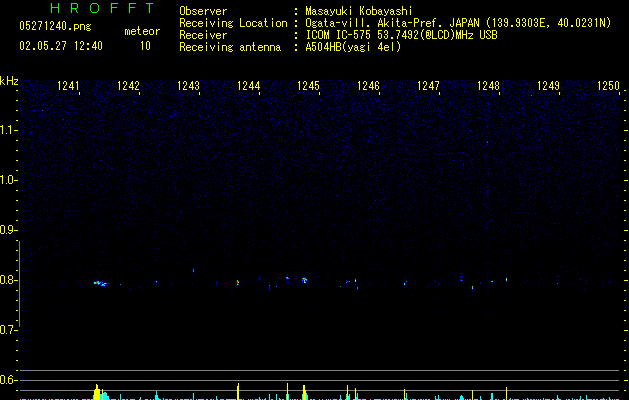Click the 1245 time axis label

(308, 86)
